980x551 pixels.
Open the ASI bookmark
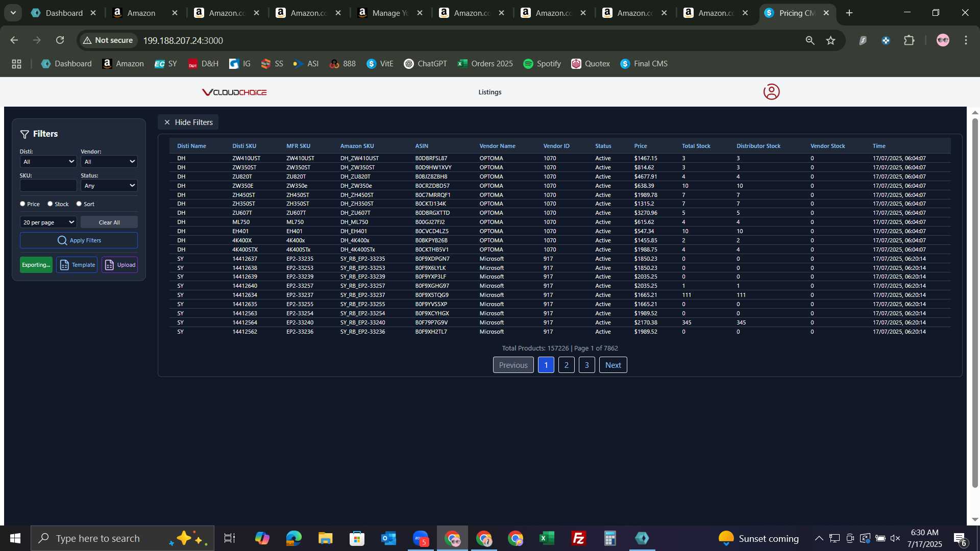[x=306, y=64]
